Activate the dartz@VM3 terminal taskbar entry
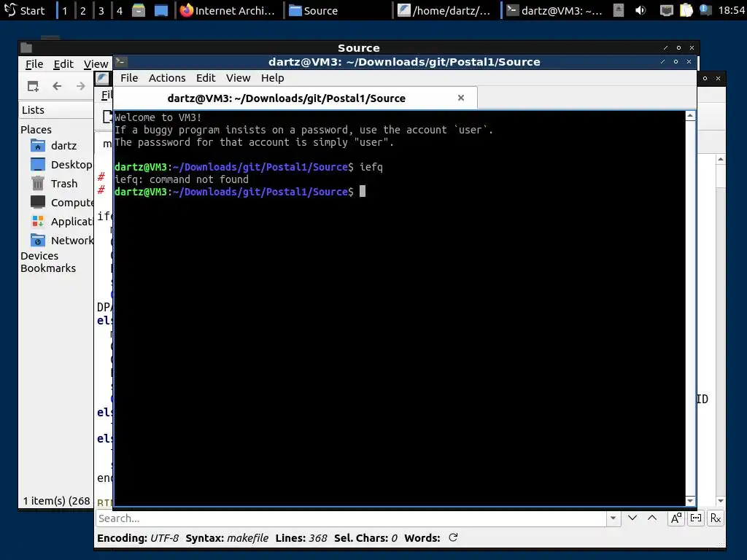 coord(555,10)
